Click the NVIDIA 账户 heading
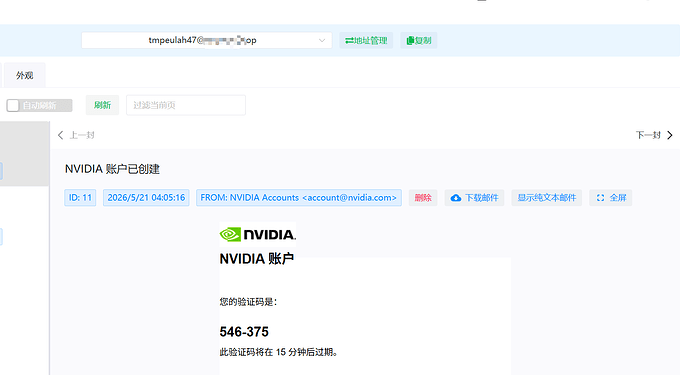 click(257, 259)
